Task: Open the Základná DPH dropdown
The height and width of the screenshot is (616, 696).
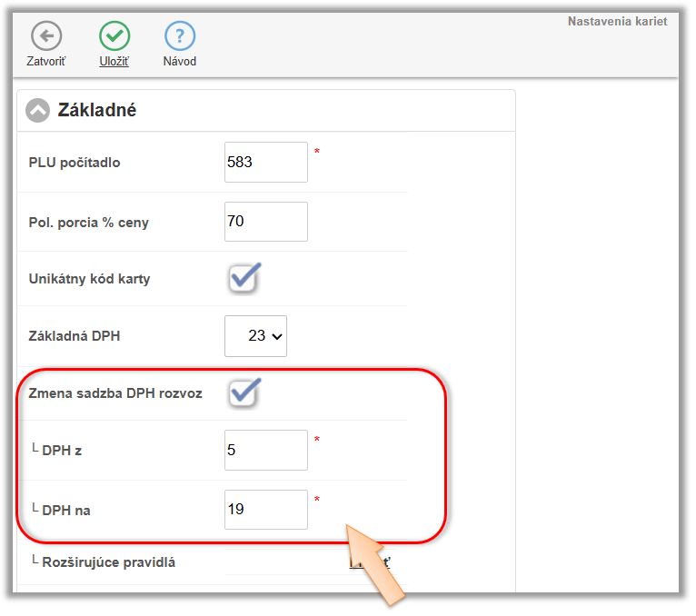Action: point(255,336)
